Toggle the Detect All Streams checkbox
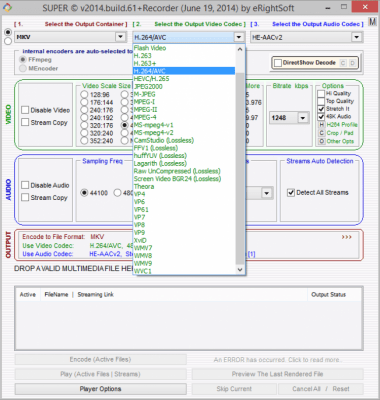The image size is (380, 400). coord(291,193)
